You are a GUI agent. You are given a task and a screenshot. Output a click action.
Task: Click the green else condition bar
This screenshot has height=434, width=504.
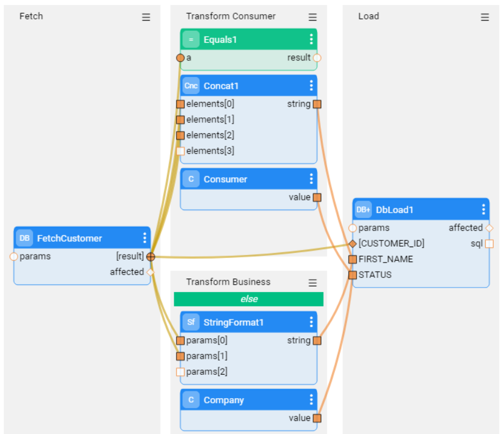[249, 299]
